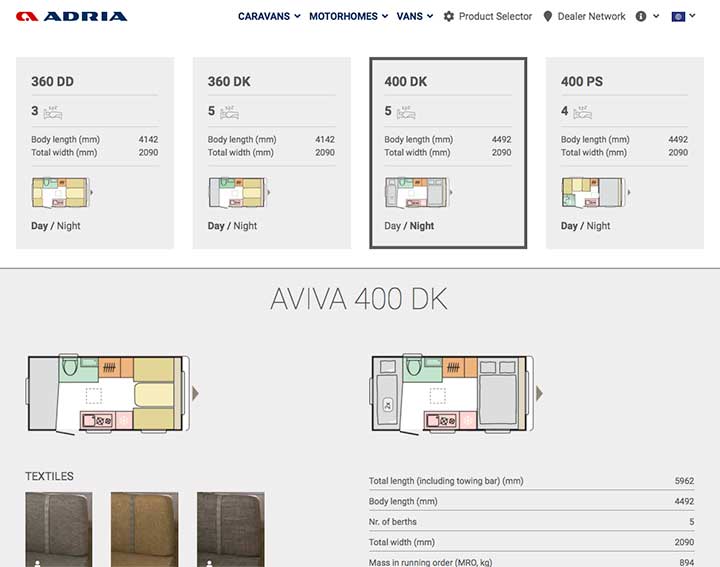Click the 400 DK card floor plan thumbnail

[418, 192]
